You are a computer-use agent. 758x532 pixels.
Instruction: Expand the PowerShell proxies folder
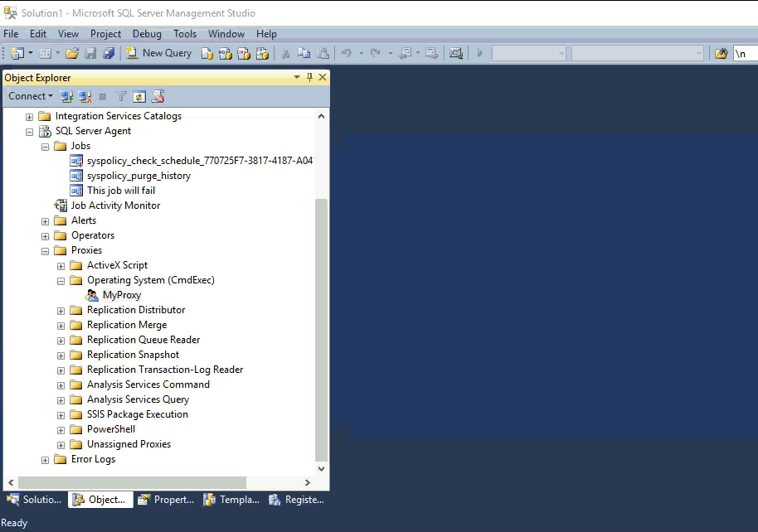(61, 429)
